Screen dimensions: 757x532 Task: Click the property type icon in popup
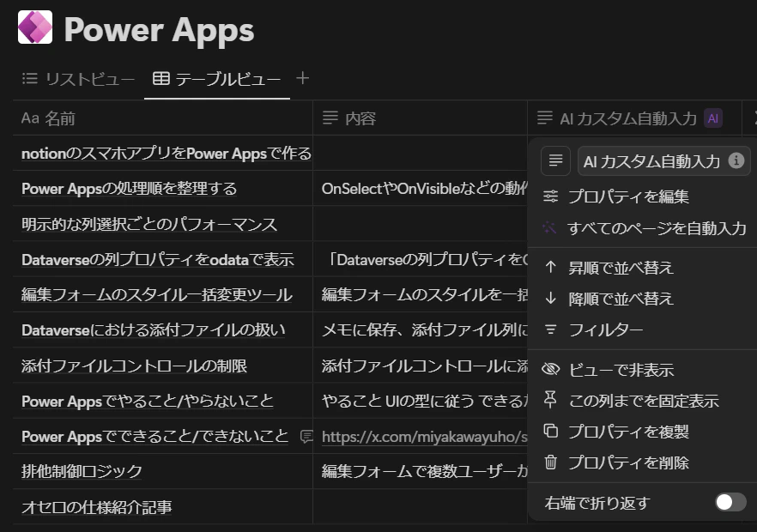click(555, 160)
